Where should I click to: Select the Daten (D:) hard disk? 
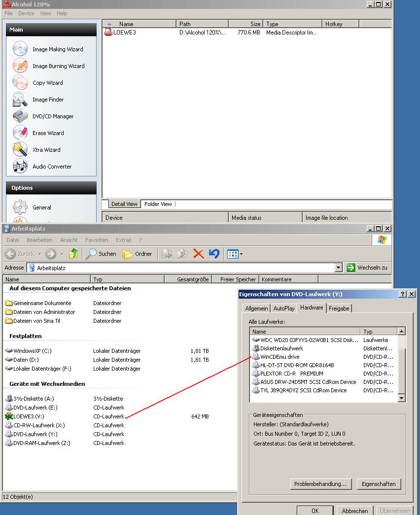[22, 360]
